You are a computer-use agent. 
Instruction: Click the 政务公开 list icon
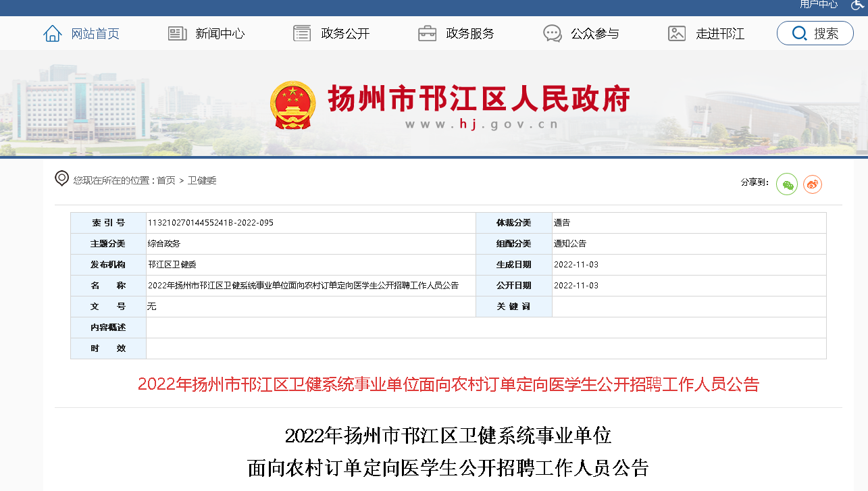click(302, 34)
